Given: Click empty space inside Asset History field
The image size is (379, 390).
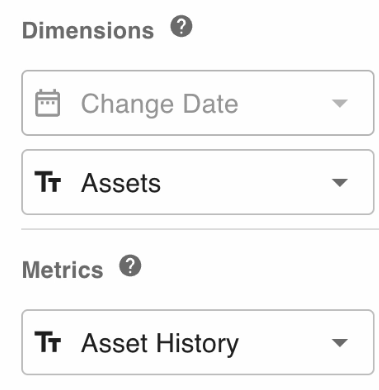Looking at the screenshot, I should click(x=285, y=342).
